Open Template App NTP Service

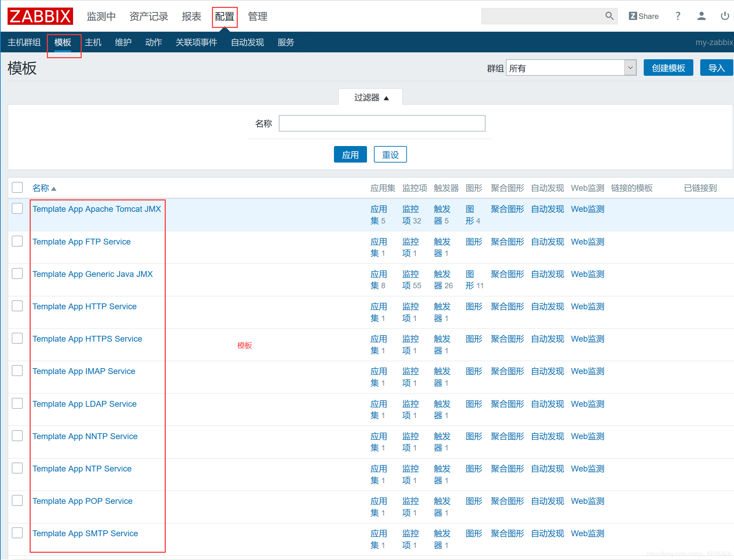point(82,469)
